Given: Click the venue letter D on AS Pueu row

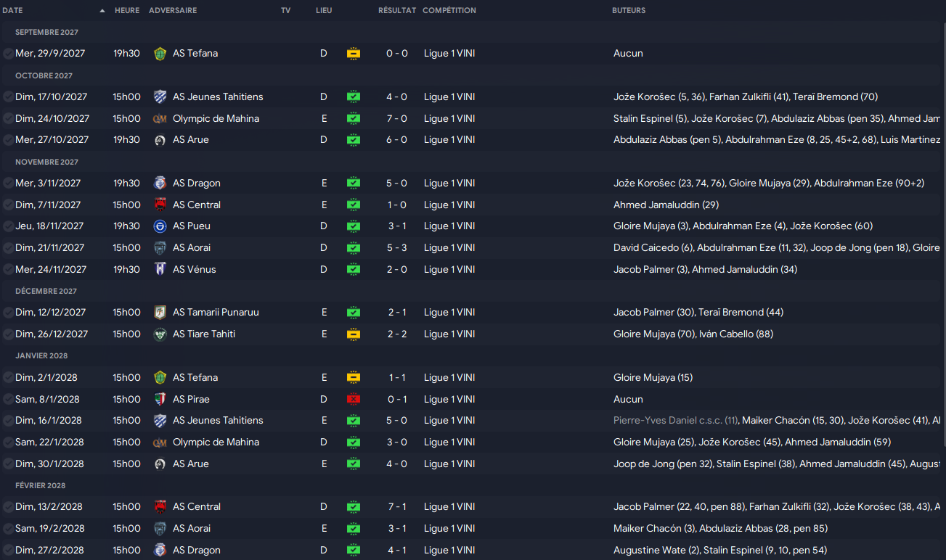Looking at the screenshot, I should coord(324,226).
